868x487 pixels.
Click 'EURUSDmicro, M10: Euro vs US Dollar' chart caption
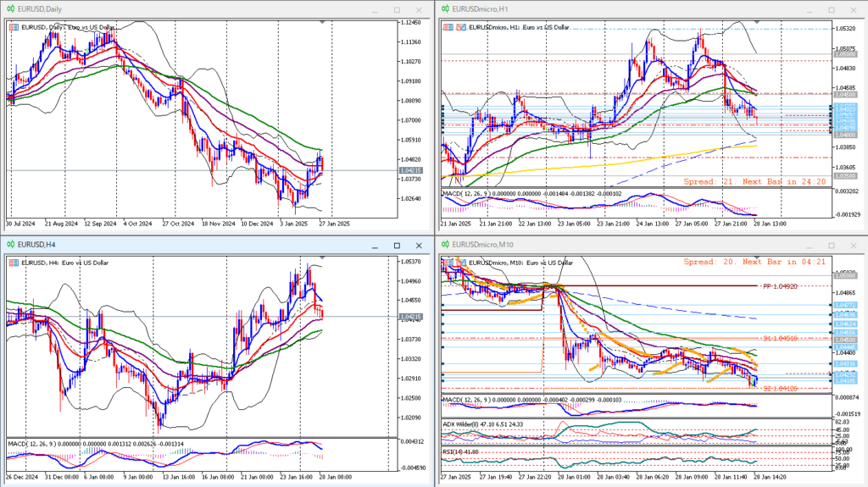coord(521,263)
